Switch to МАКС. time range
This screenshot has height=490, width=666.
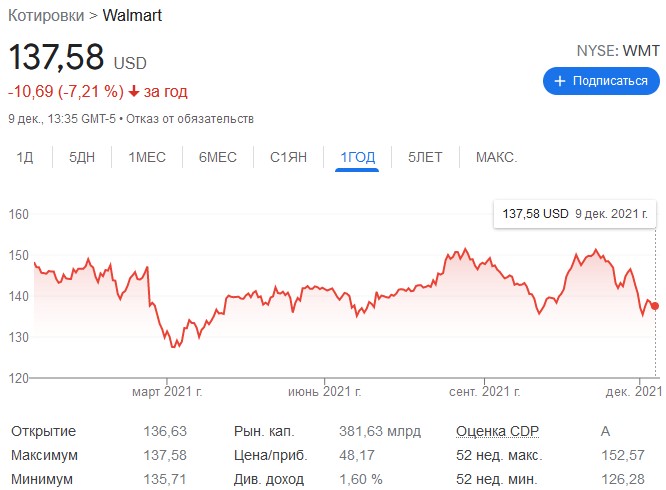pyautogui.click(x=496, y=157)
